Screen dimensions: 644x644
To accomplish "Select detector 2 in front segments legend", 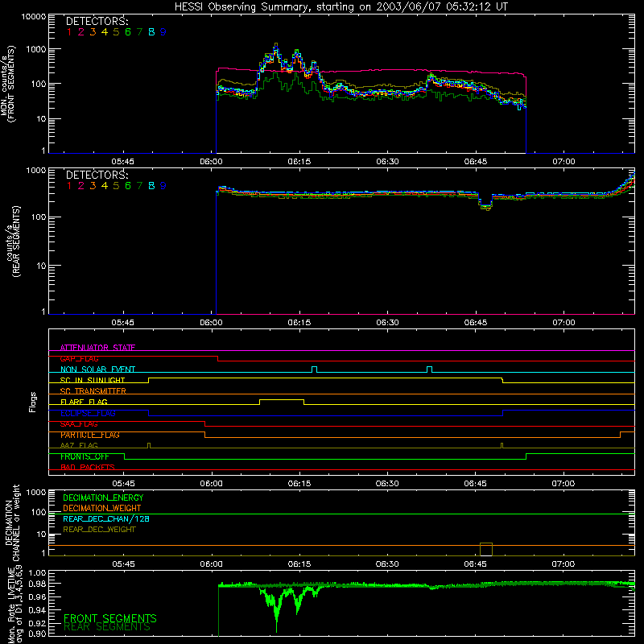I will coord(81,32).
